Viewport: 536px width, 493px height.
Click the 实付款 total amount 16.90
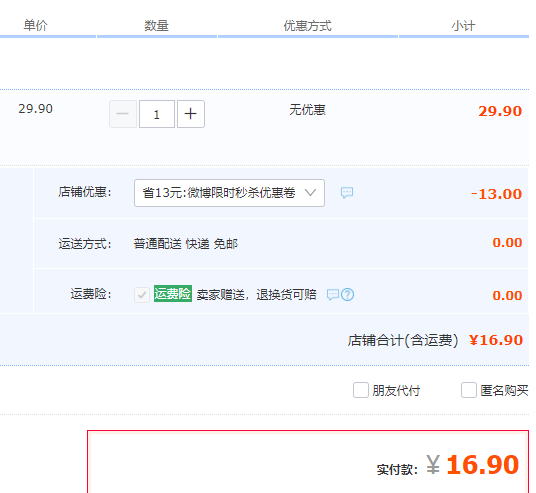tap(483, 465)
